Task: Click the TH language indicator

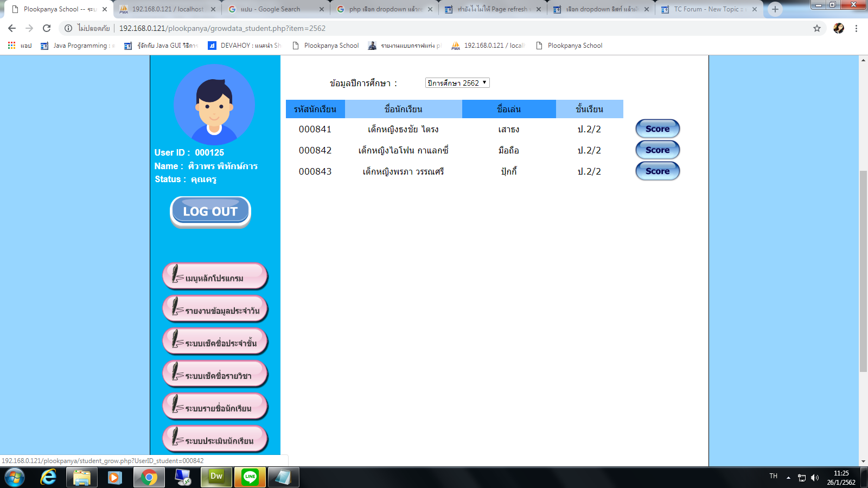Action: coord(774,476)
